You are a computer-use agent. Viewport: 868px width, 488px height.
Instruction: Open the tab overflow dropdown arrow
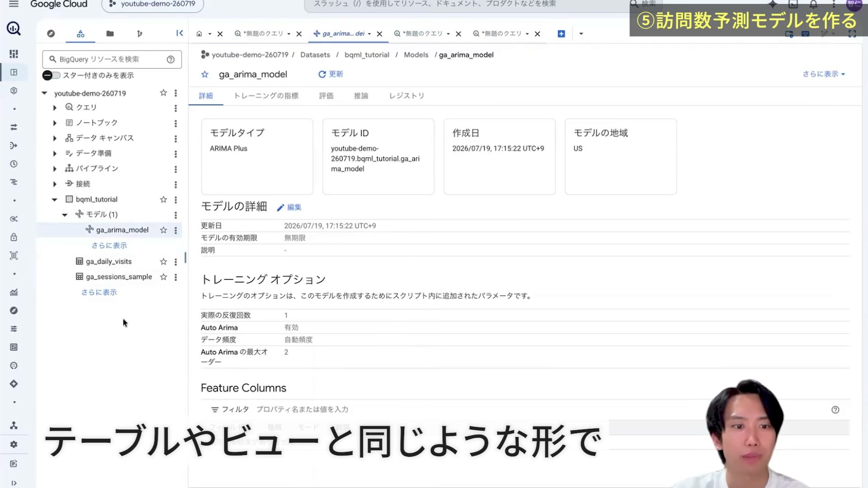pyautogui.click(x=581, y=34)
